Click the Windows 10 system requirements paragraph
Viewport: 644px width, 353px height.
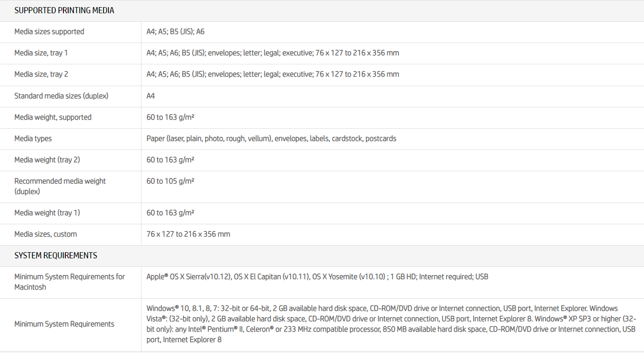(391, 324)
